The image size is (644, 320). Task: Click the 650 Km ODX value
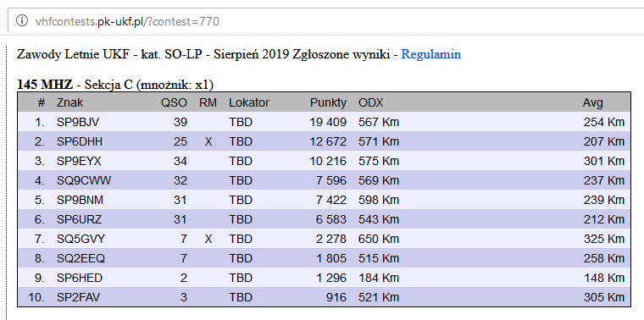(x=379, y=239)
